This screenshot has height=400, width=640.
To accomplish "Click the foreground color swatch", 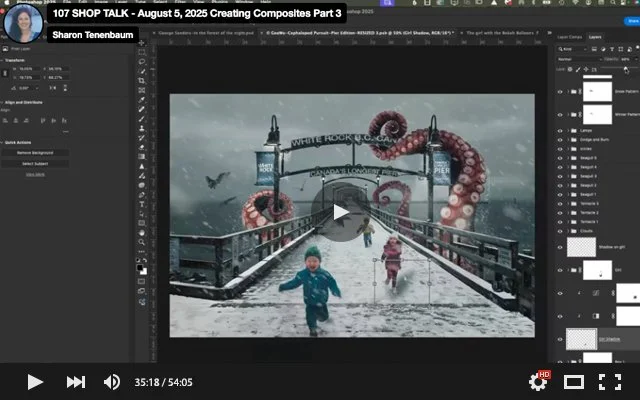I will [140, 268].
